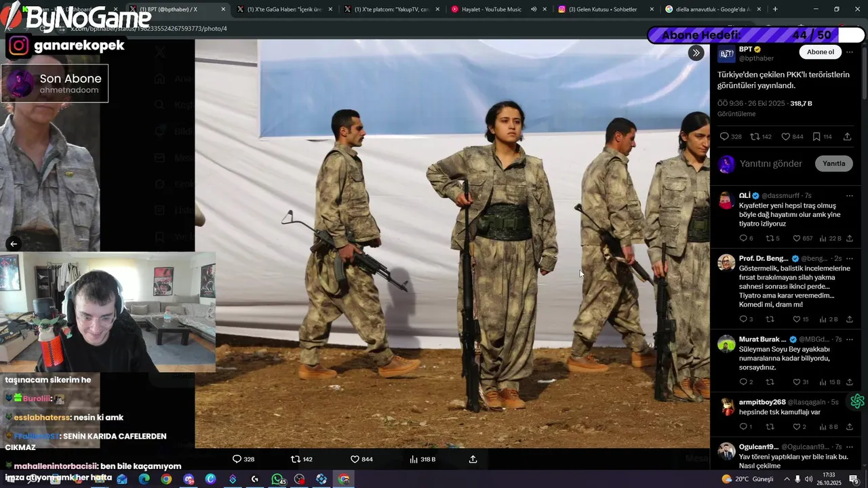The height and width of the screenshot is (488, 868).
Task: Open the @bpthaber profile handle link
Action: pos(756,58)
